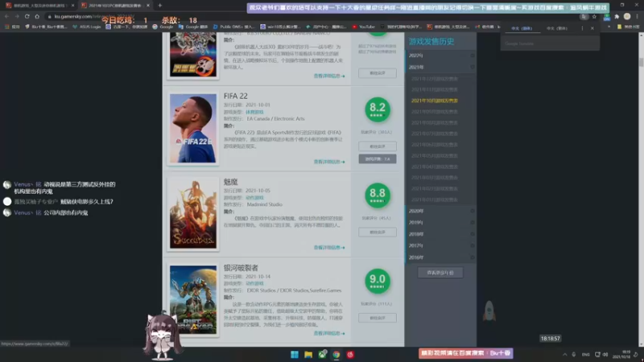View detailed info for FIFA 22
Image resolution: width=644 pixels, height=362 pixels.
pos(329,162)
